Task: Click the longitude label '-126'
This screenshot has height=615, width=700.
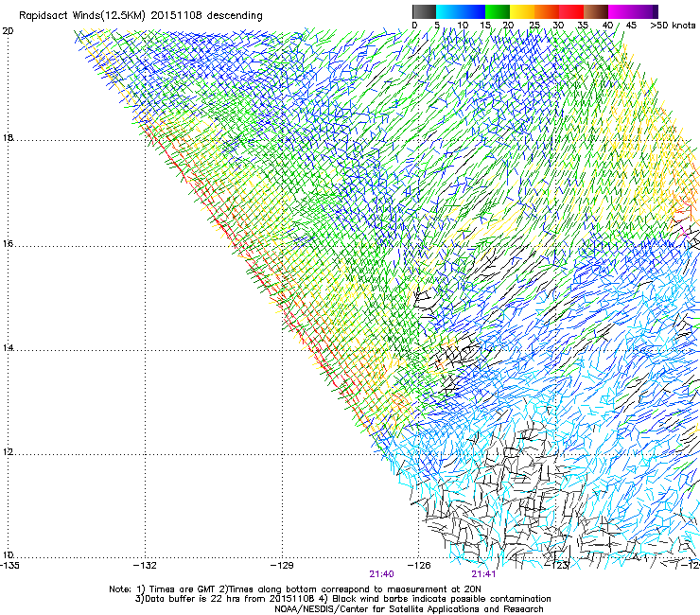Action: [419, 566]
